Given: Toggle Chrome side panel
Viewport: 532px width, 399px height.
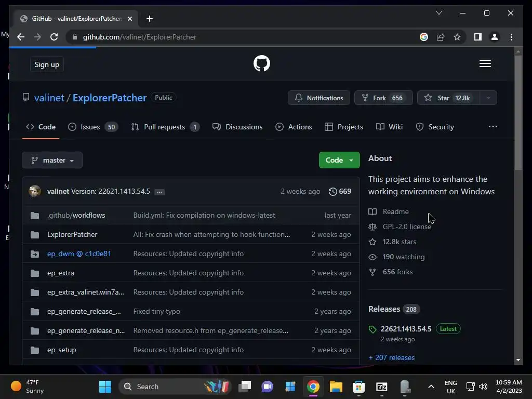Looking at the screenshot, I should tap(478, 37).
